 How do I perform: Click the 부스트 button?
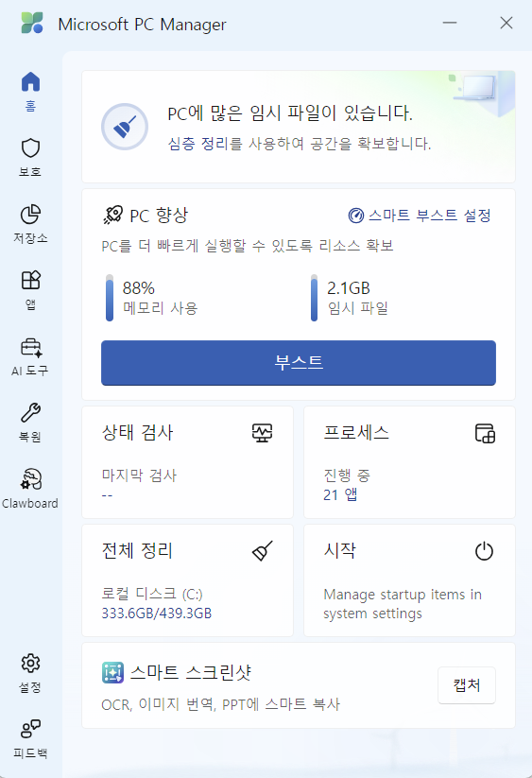click(299, 363)
